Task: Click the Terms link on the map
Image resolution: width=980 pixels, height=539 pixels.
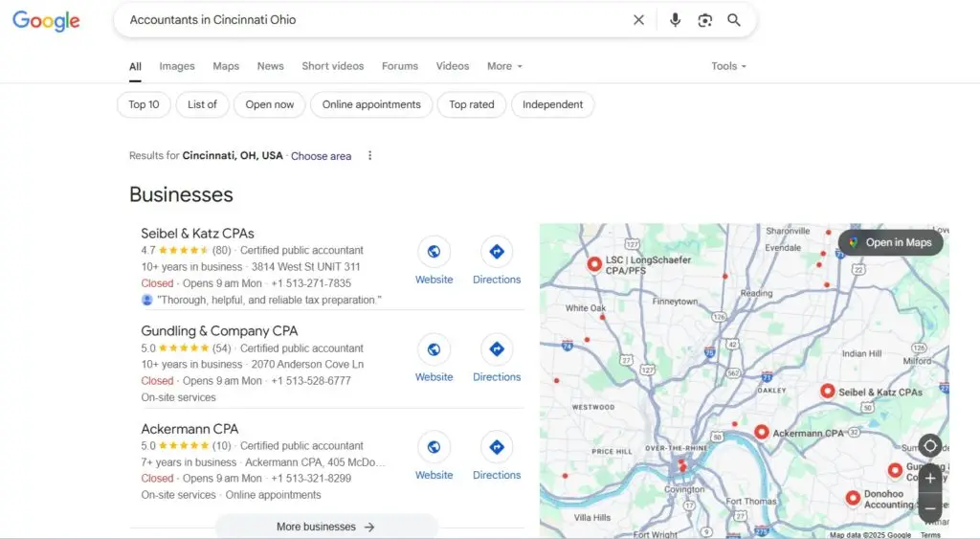Action: [930, 534]
